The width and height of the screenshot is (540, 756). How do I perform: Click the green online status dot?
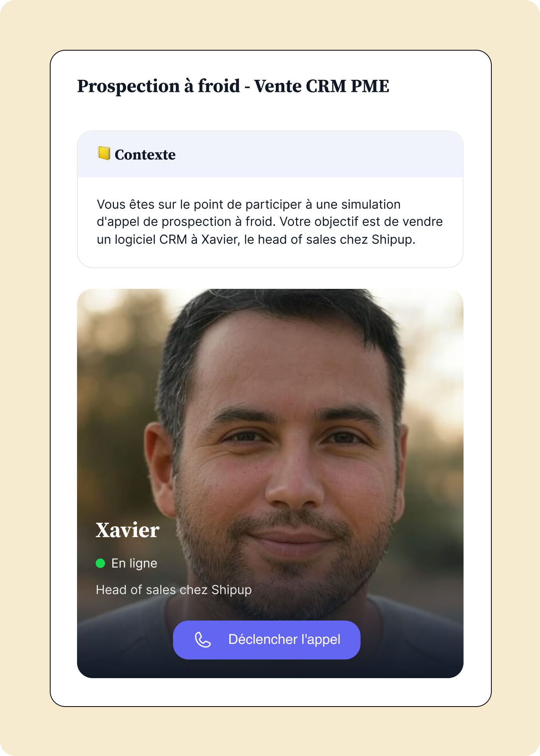(x=100, y=563)
